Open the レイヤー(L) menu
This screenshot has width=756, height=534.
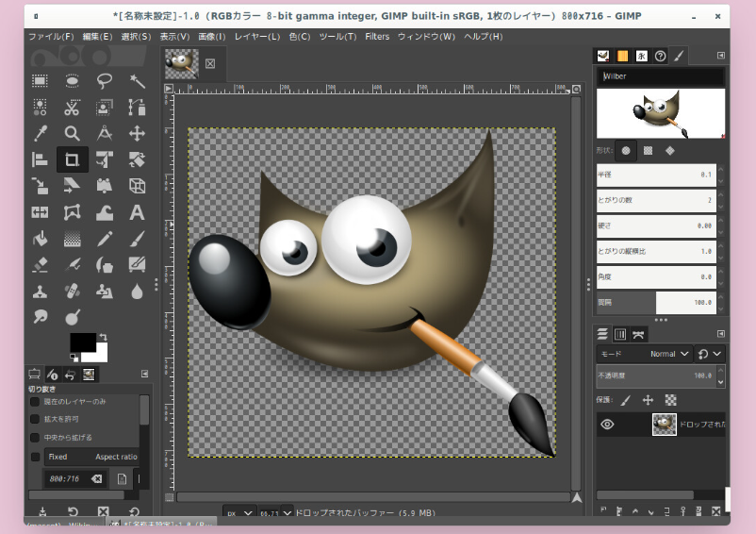[x=256, y=37]
